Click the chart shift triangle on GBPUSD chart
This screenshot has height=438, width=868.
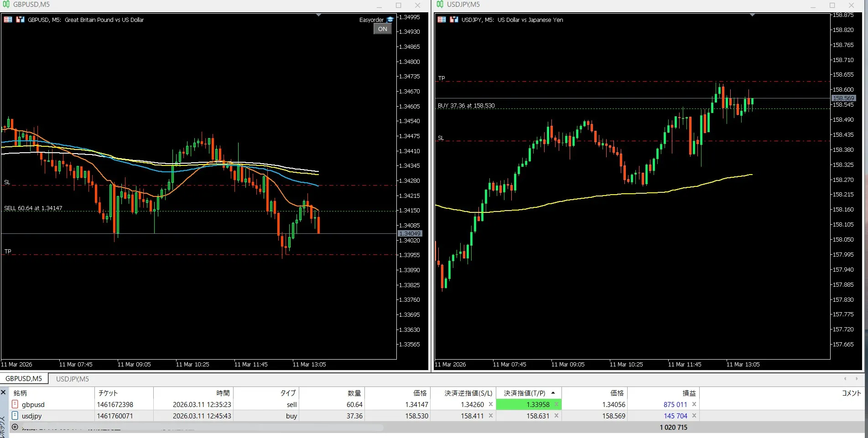coord(319,15)
